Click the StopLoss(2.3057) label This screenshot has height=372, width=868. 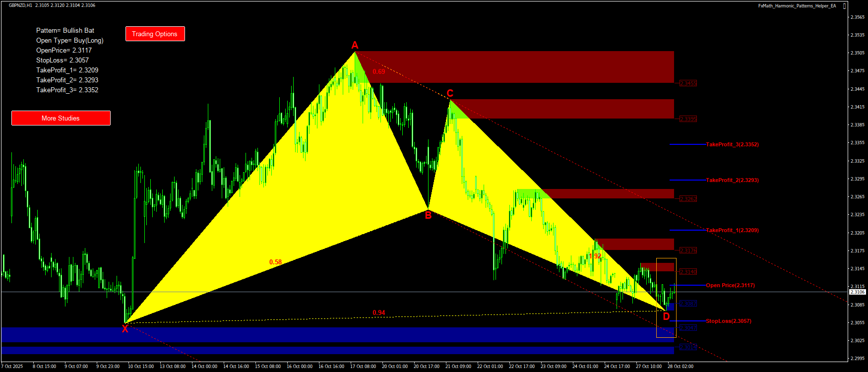pyautogui.click(x=728, y=321)
